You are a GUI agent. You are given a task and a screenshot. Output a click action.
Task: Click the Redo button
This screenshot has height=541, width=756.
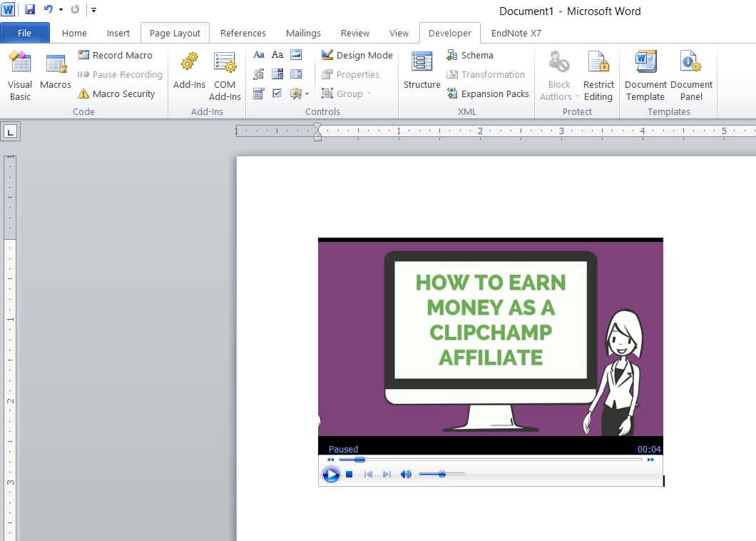pos(75,9)
